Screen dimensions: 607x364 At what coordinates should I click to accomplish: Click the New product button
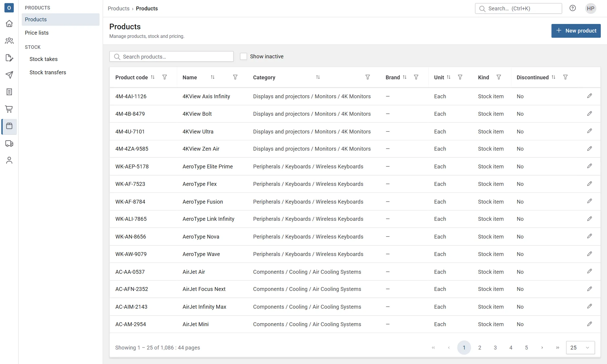click(x=576, y=31)
